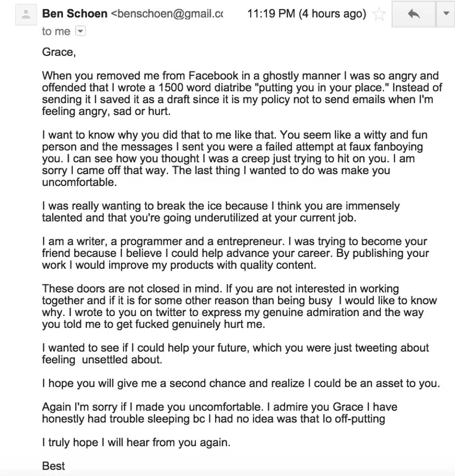Click paragraph 'These doors are not closed'
The height and width of the screenshot is (476, 455).
click(x=239, y=306)
